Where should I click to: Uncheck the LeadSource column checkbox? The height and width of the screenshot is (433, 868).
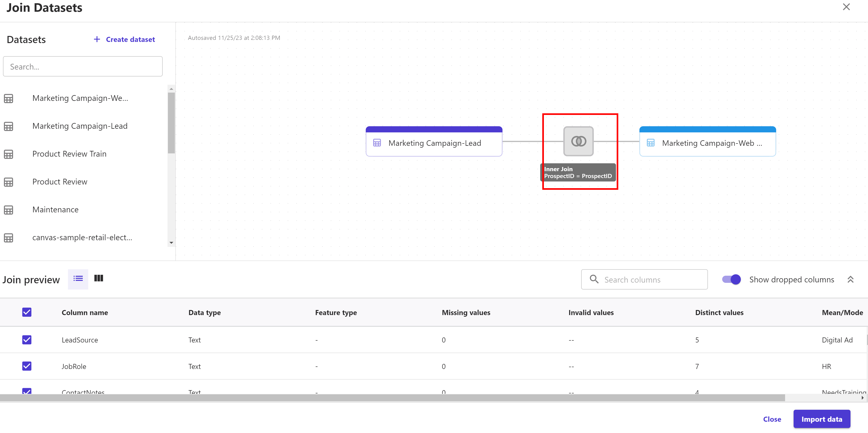pyautogui.click(x=27, y=340)
